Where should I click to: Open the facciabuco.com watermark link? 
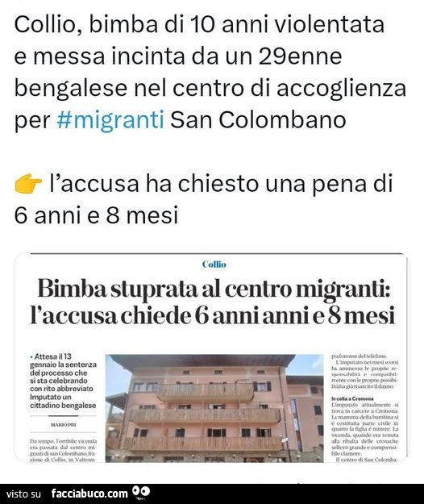tap(89, 493)
